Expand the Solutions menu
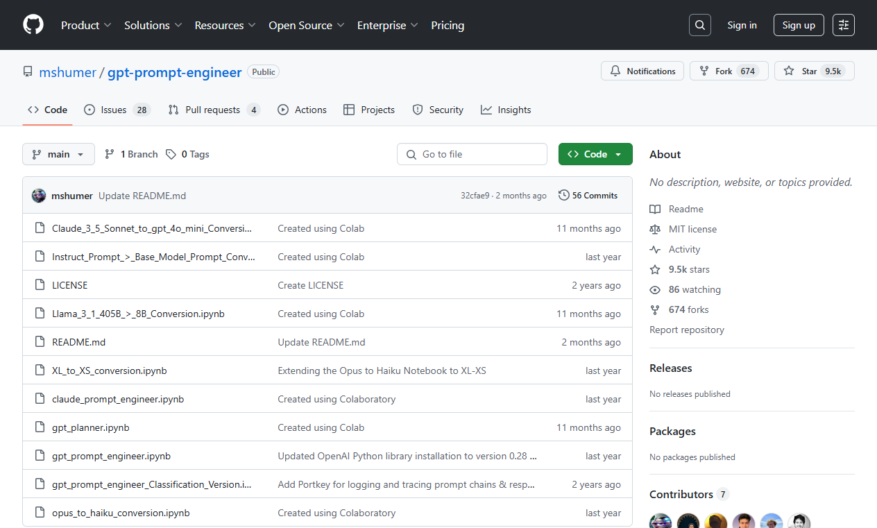Image resolution: width=877 pixels, height=528 pixels. click(x=153, y=25)
